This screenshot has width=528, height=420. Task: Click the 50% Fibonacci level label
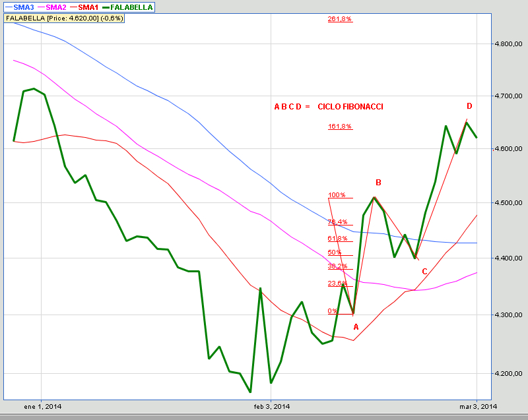(x=335, y=253)
